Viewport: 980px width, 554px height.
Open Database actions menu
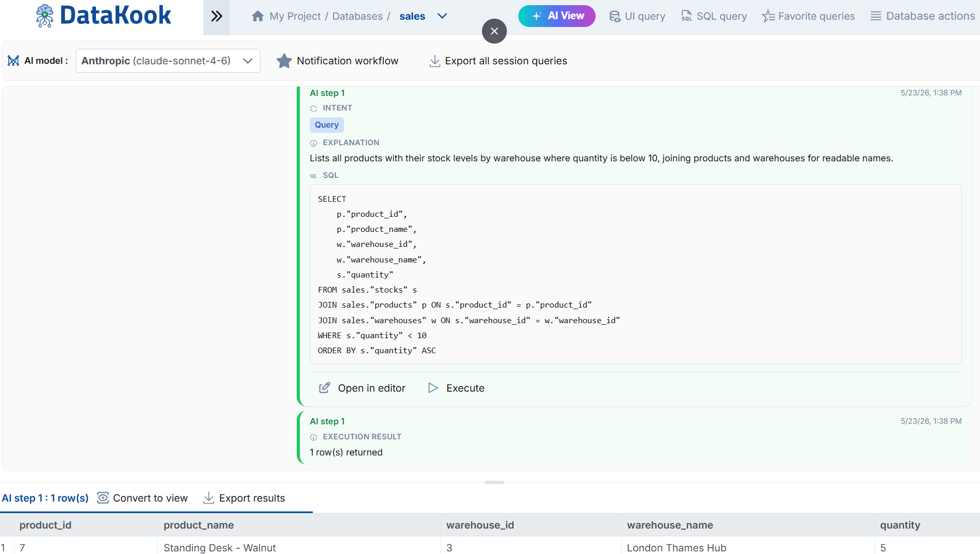tap(922, 16)
